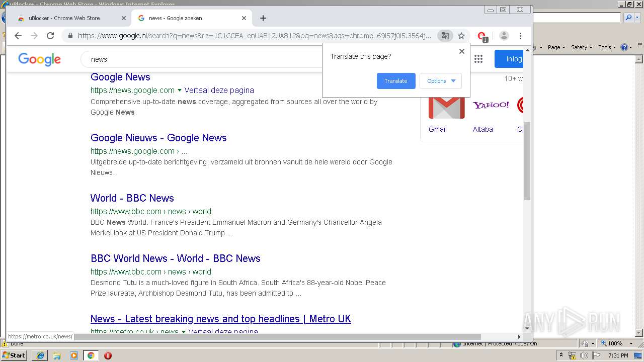644x362 pixels.
Task: Click the taskbar clock 7:31 PM
Action: [618, 355]
